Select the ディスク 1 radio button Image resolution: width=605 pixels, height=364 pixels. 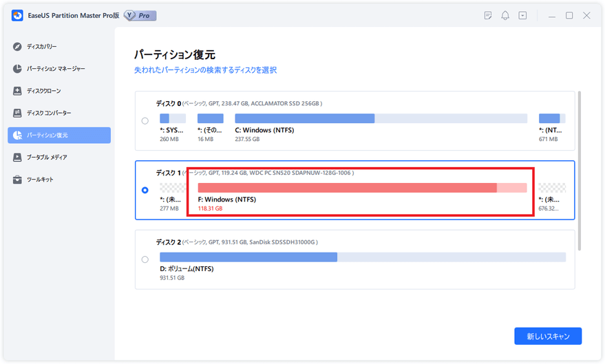click(x=145, y=191)
